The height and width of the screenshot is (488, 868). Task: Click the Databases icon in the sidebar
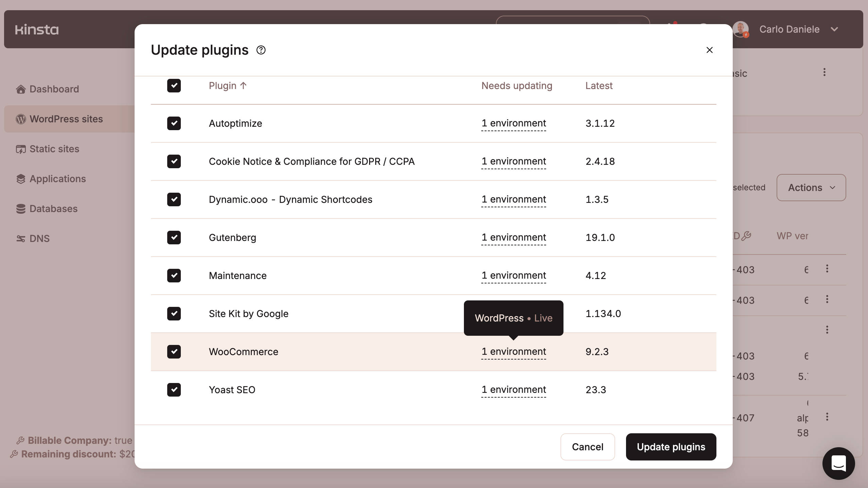[21, 209]
